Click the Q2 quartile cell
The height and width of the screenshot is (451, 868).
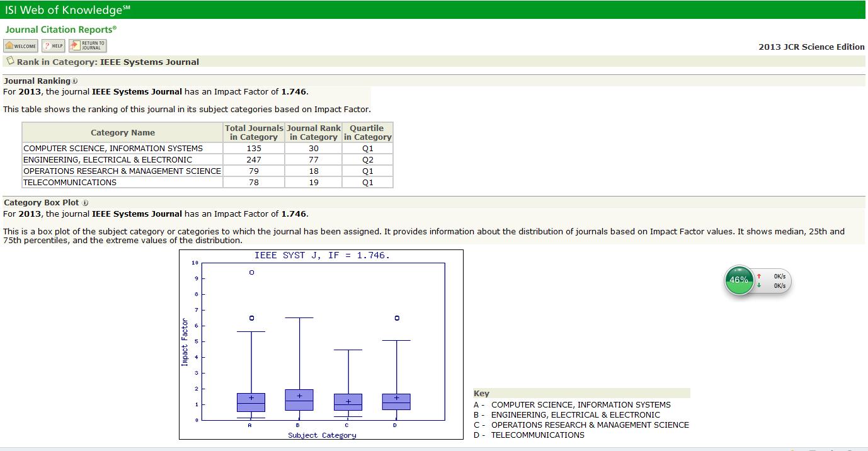(367, 160)
